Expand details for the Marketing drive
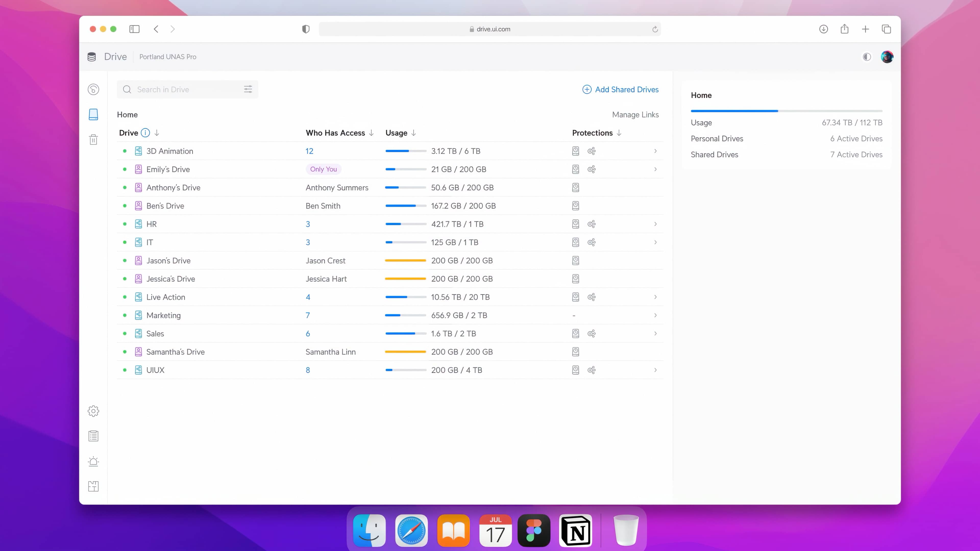This screenshot has width=980, height=551. pos(655,315)
